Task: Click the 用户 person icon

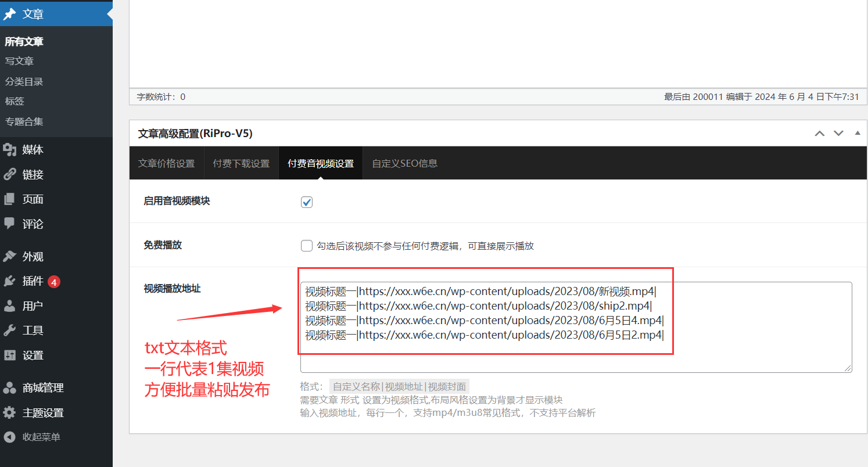Action: point(10,306)
